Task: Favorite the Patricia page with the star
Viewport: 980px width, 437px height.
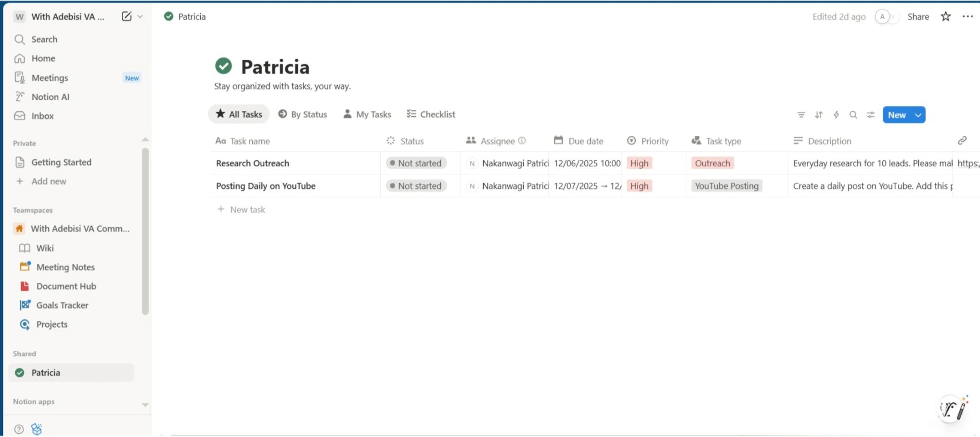Action: [945, 16]
